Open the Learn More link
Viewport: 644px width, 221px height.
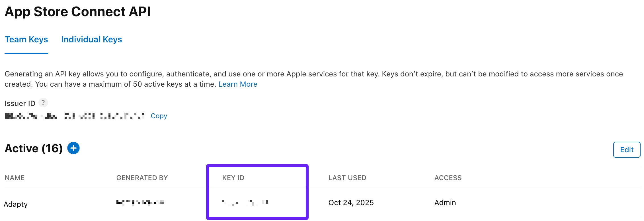238,84
